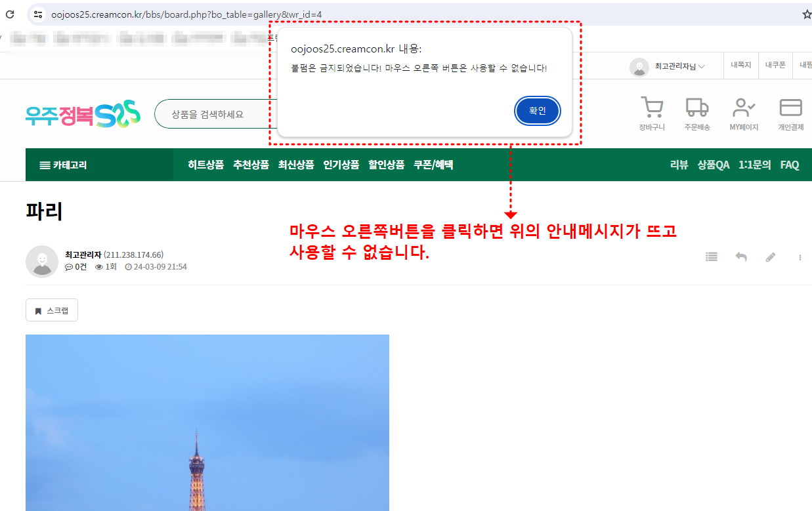Screen dimensions: 812x511
Task: Open the 주문배송 delivery truck icon
Action: 696,108
